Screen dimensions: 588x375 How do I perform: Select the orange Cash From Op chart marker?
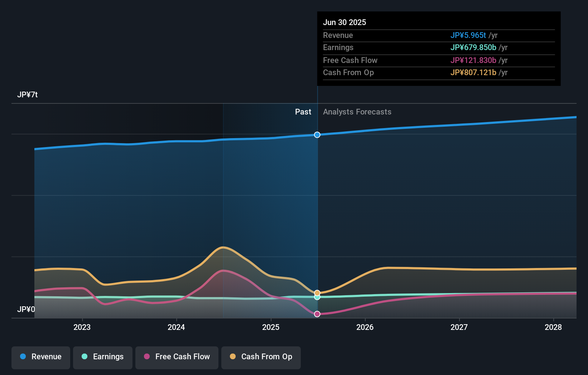317,292
